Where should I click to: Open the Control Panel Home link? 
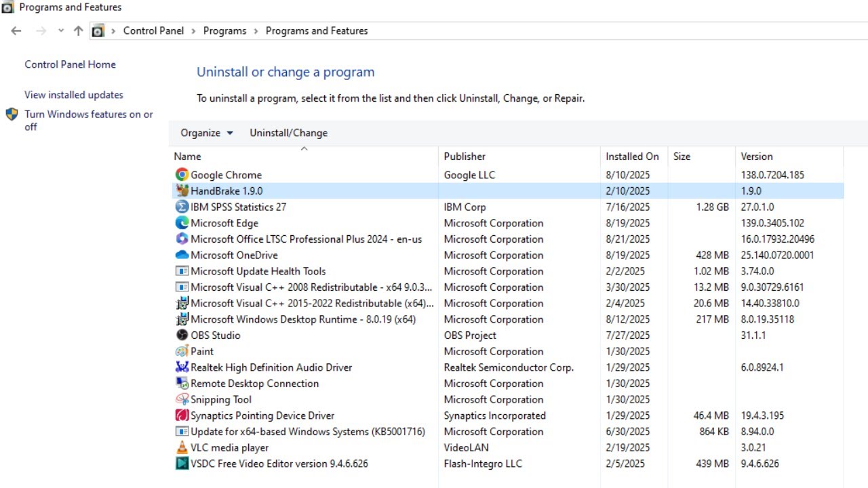click(70, 64)
